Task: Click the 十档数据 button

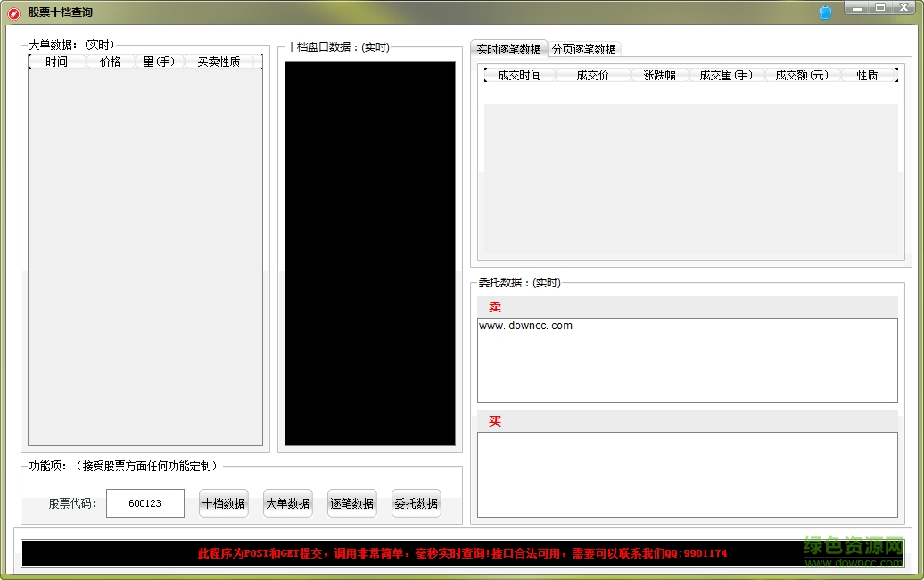Action: pyautogui.click(x=223, y=502)
